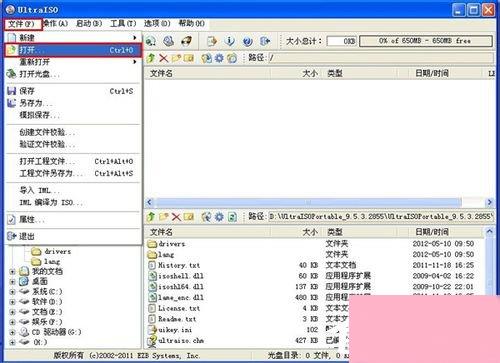The height and width of the screenshot is (363, 500).
Task: Click the rename icon in local pane toolbar
Action: click(x=189, y=217)
